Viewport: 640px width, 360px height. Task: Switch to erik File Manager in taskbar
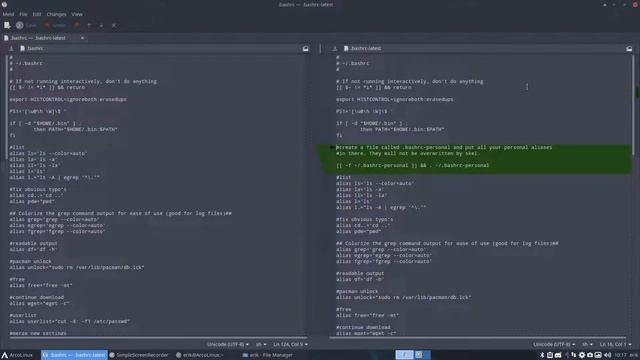(267, 355)
